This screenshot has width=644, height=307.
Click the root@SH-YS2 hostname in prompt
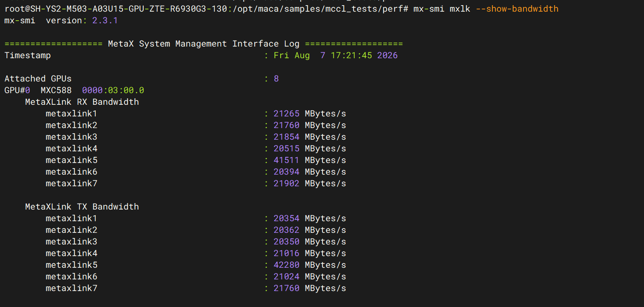(x=116, y=9)
